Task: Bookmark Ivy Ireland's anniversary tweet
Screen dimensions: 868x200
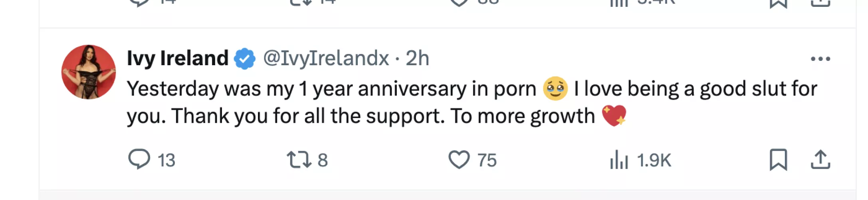Action: pyautogui.click(x=778, y=159)
